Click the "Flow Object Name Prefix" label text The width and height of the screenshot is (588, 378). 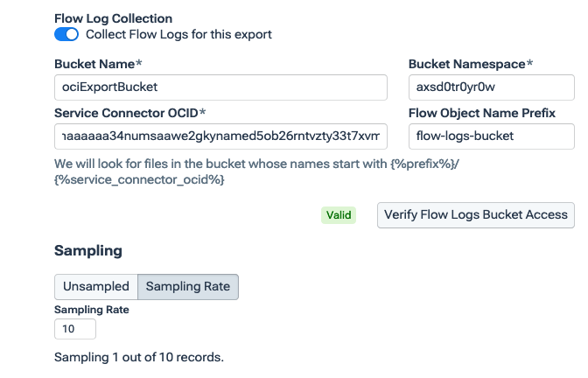482,113
